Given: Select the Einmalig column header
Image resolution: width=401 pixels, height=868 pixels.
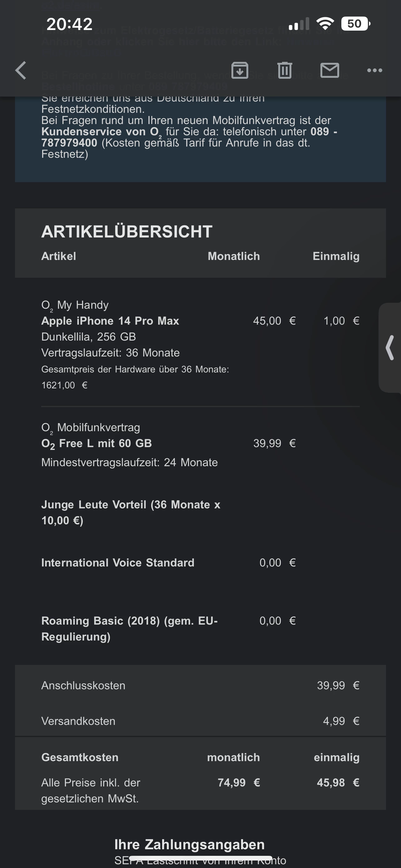Looking at the screenshot, I should (336, 256).
